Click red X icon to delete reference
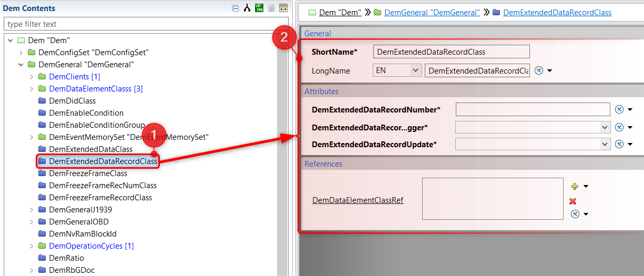Viewport: 644px width, 276px height. pos(573,201)
